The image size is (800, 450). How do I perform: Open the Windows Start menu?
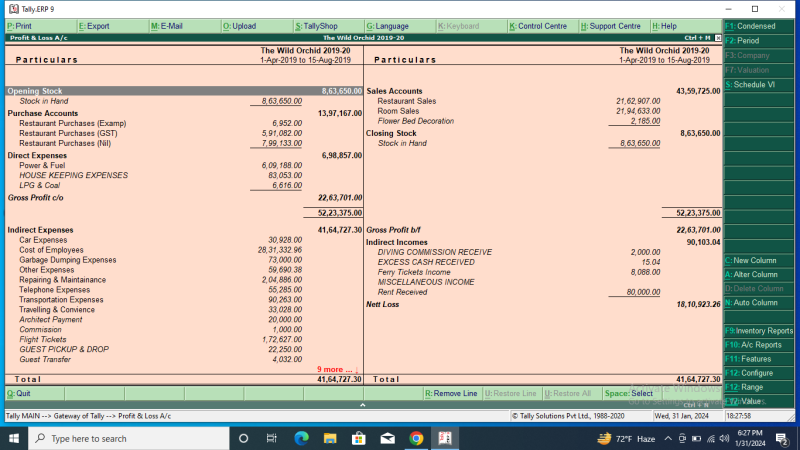click(14, 438)
